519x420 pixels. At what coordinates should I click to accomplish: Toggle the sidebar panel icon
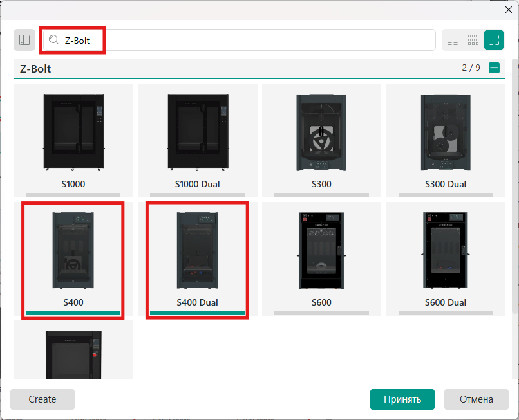pyautogui.click(x=24, y=40)
